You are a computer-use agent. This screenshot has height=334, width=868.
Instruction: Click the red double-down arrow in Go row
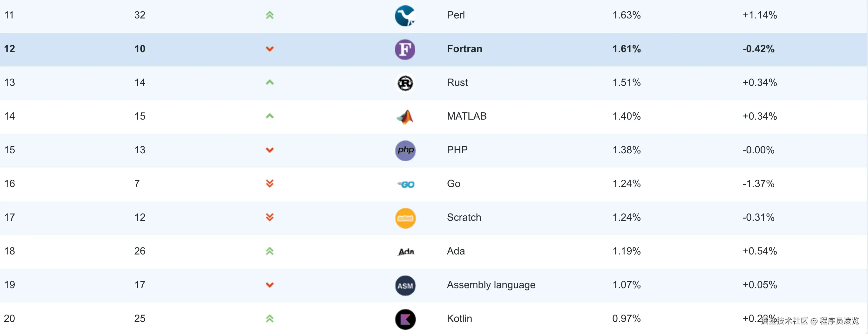point(269,184)
